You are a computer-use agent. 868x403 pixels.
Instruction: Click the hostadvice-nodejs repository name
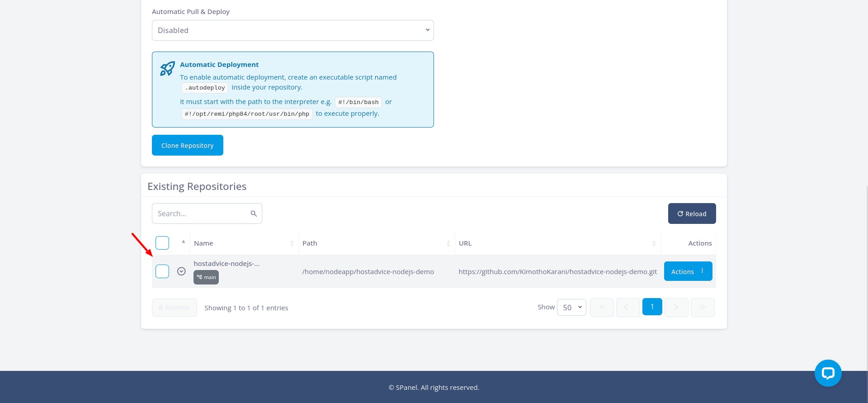click(226, 264)
